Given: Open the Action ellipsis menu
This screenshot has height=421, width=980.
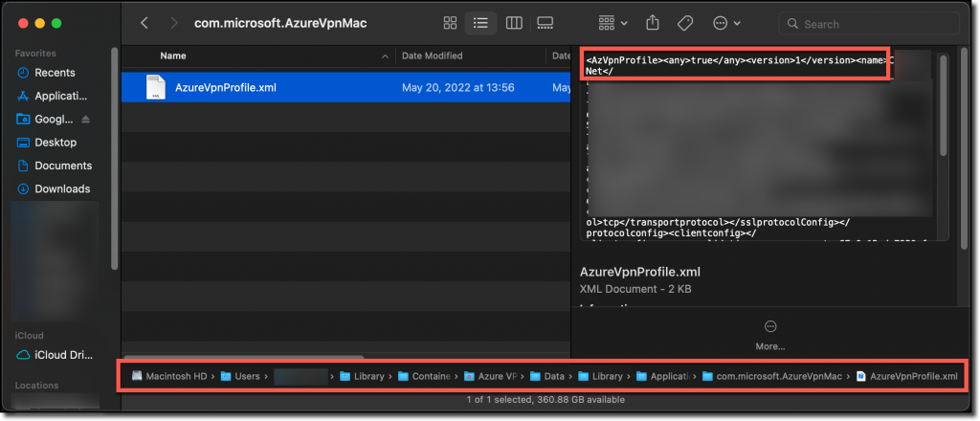Looking at the screenshot, I should 726,24.
